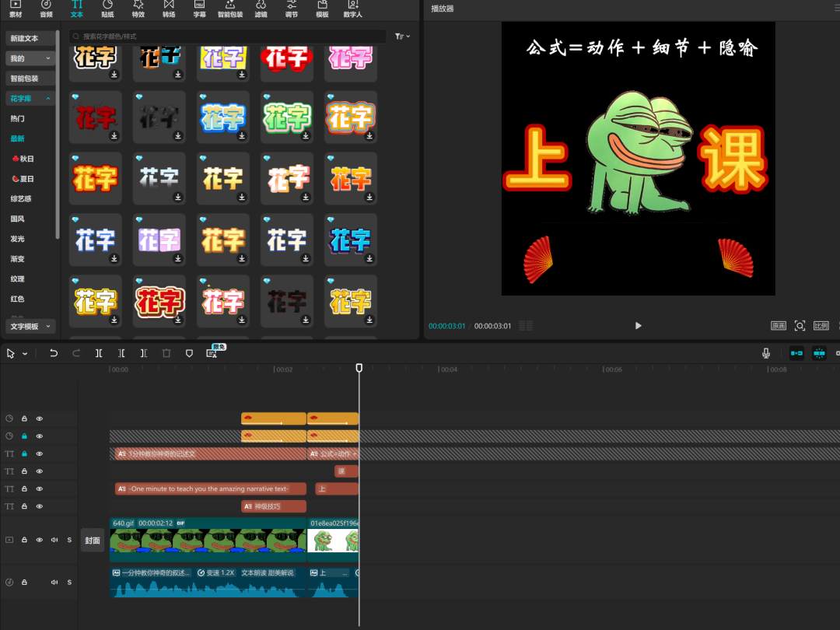The height and width of the screenshot is (630, 840).
Task: Collapse the 花字库 category list
Action: coord(30,99)
